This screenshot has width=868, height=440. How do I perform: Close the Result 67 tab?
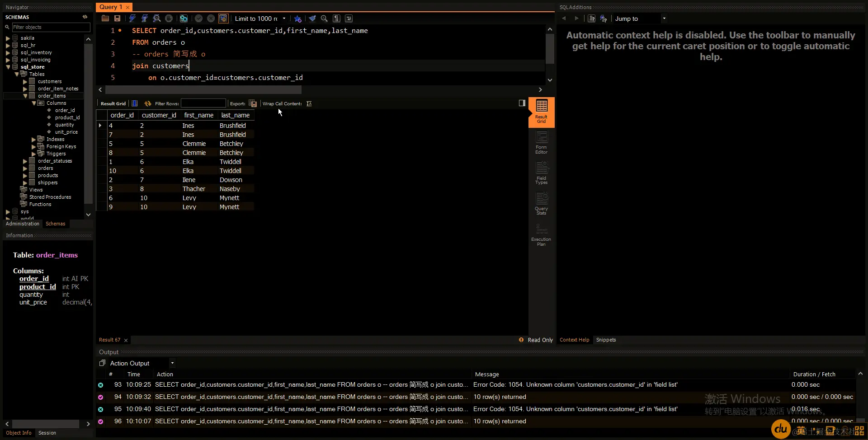(126, 340)
